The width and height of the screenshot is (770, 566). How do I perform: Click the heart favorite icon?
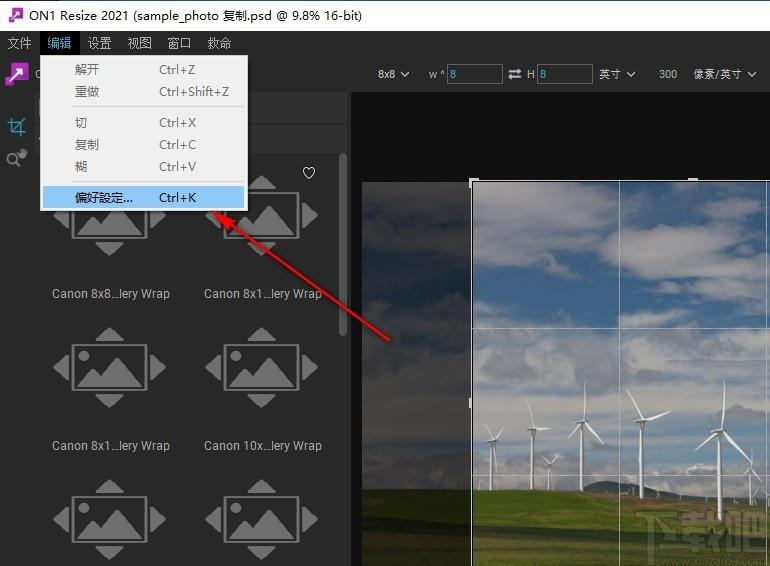tap(309, 173)
